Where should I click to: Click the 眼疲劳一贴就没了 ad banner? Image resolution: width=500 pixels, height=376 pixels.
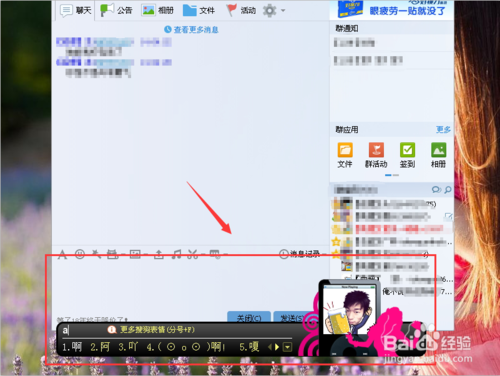coord(391,9)
